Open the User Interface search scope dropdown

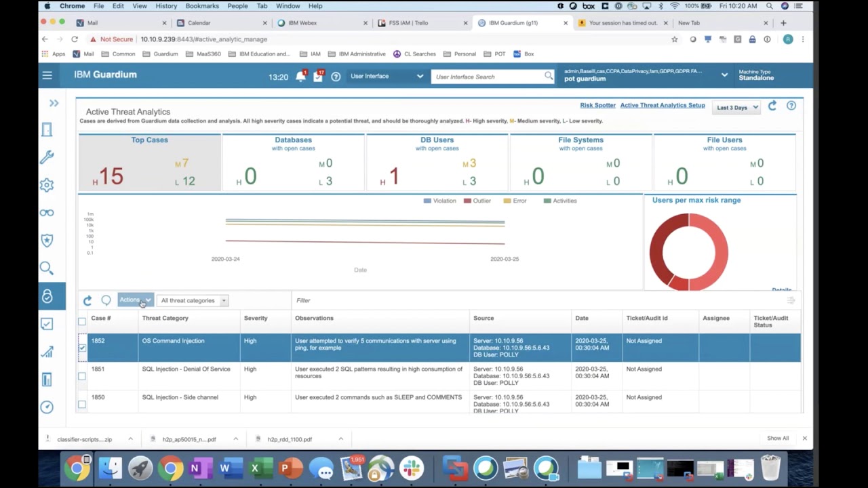pos(387,76)
